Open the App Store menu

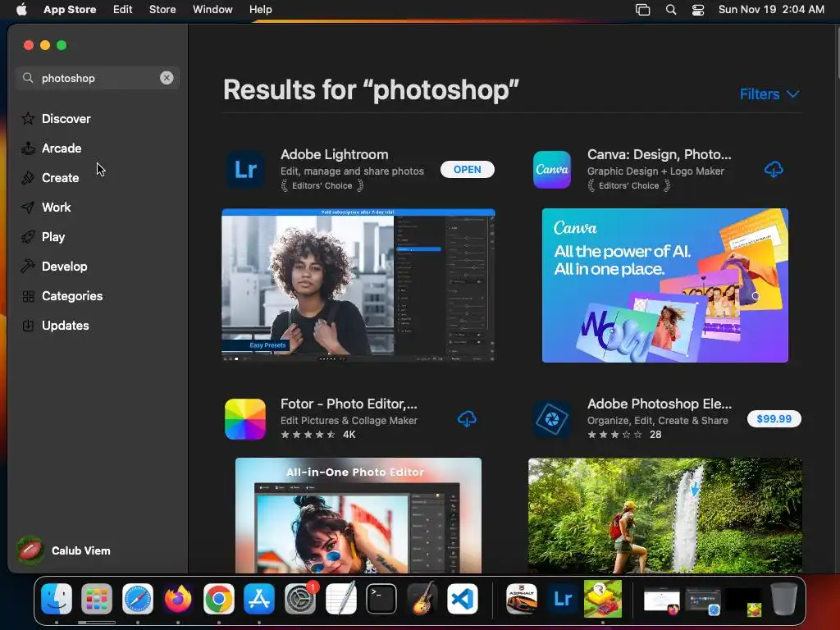coord(70,9)
